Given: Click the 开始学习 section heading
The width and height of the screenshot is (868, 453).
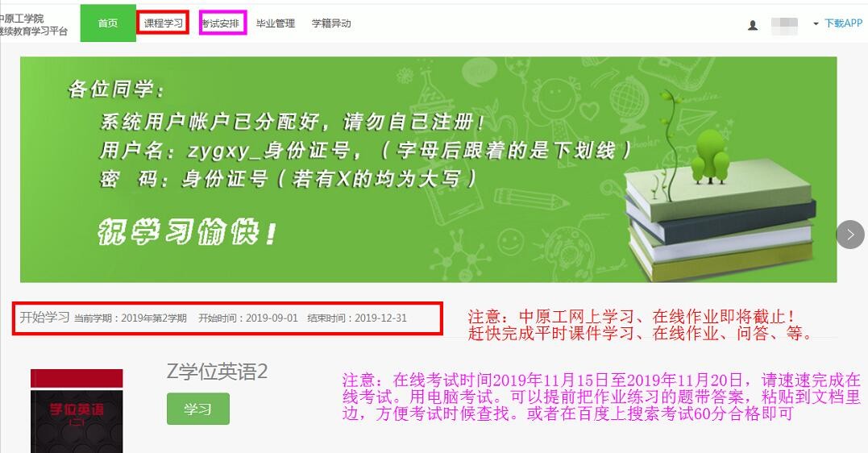Looking at the screenshot, I should [44, 318].
